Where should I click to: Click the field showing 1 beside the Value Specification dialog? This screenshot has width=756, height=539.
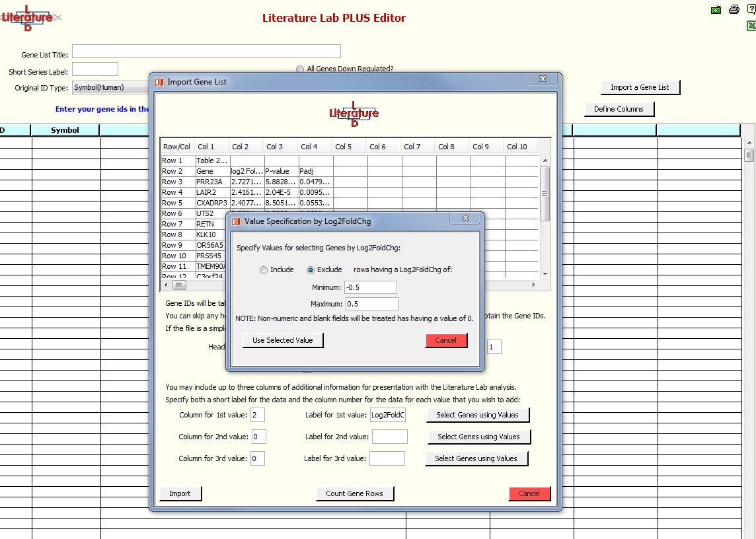[x=494, y=347]
